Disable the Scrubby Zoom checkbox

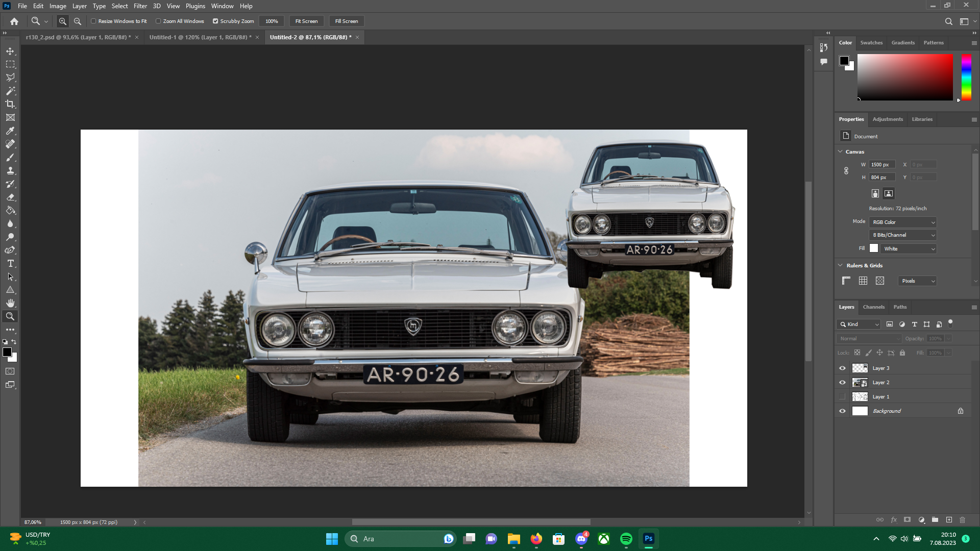pos(215,21)
